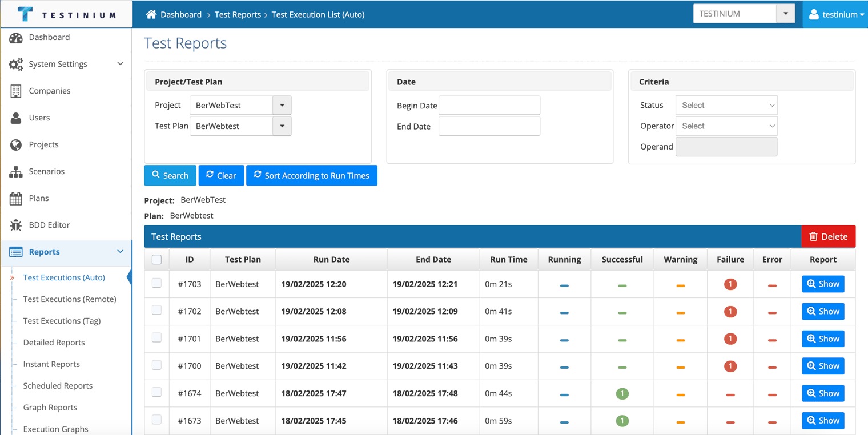868x435 pixels.
Task: Show the report for run #1701
Action: tap(823, 339)
